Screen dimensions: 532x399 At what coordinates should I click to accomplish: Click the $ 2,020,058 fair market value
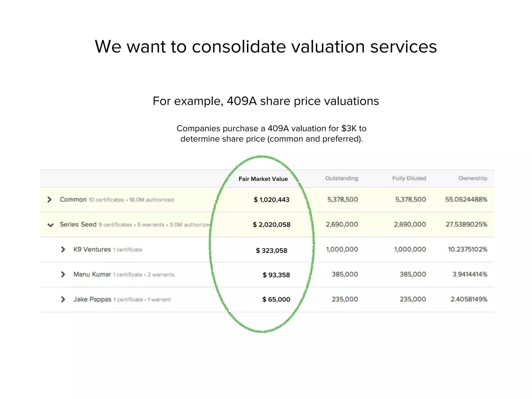pos(271,224)
